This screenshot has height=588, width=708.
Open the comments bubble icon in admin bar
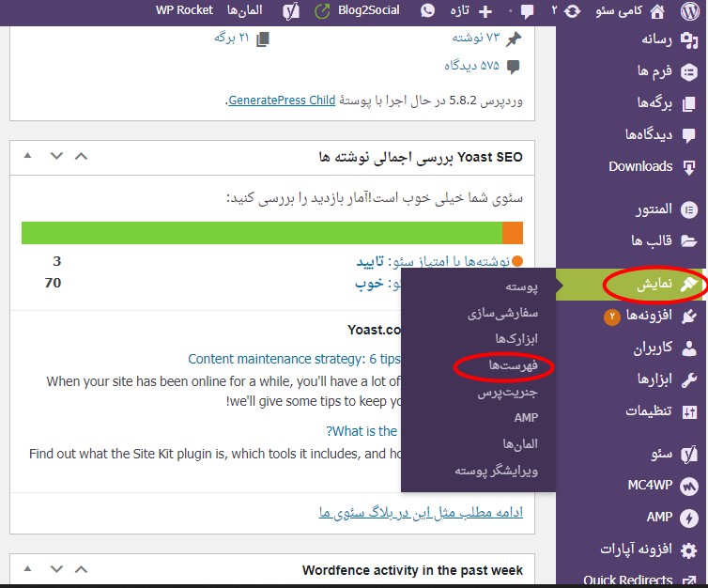527,12
